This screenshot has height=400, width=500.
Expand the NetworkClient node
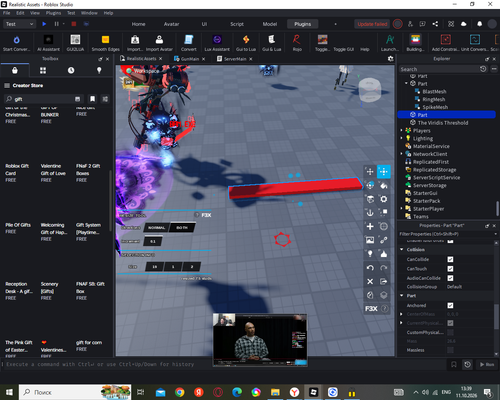pos(402,154)
